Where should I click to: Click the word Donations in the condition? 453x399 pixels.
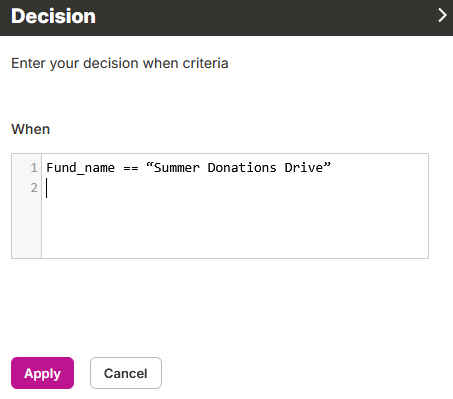242,167
